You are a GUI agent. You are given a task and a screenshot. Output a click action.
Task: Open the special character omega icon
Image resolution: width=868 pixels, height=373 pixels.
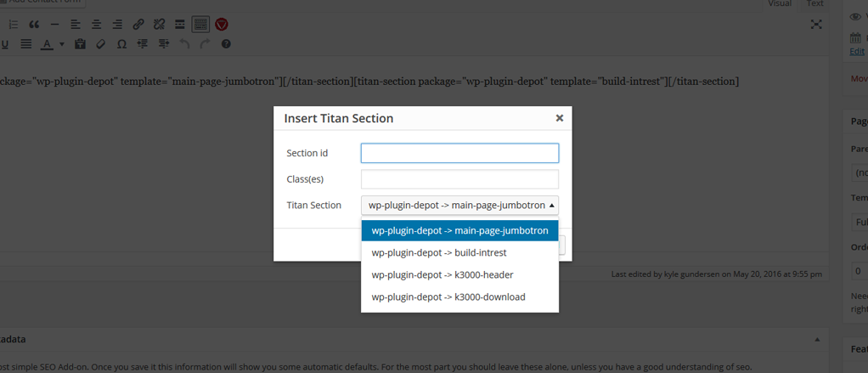pos(121,43)
